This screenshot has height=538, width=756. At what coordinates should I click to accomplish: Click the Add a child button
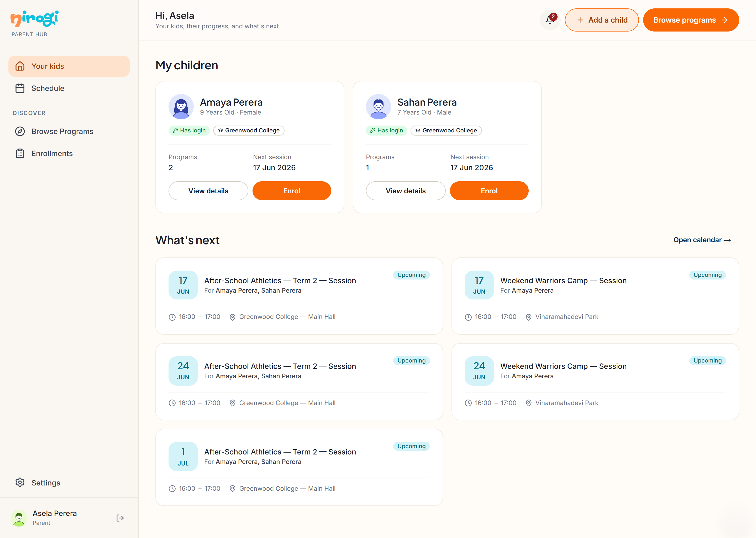tap(601, 20)
